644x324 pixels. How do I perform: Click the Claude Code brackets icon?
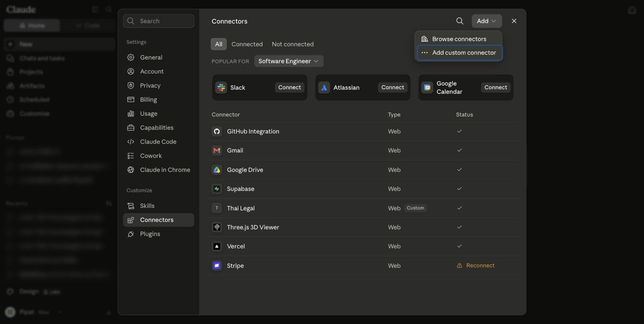point(131,142)
